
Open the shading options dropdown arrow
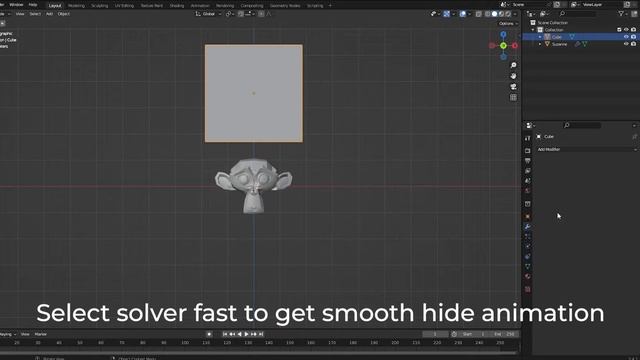pyautogui.click(x=515, y=14)
